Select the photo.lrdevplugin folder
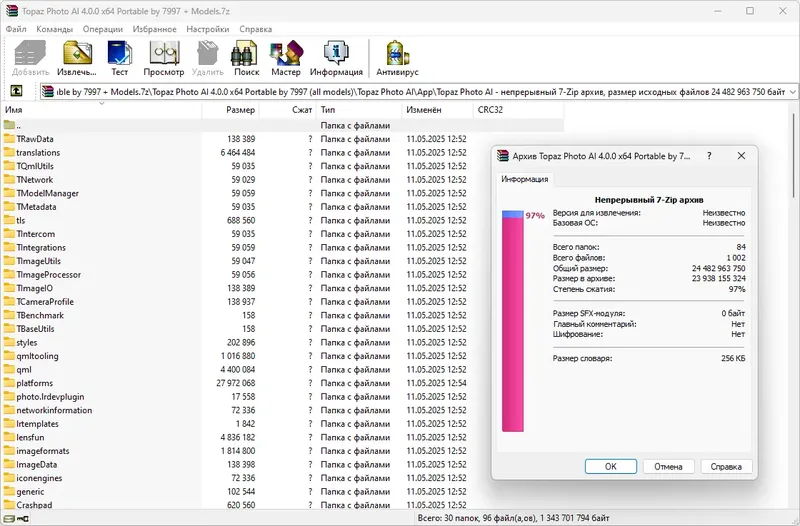Viewport: 800px width, 526px height. pos(50,396)
